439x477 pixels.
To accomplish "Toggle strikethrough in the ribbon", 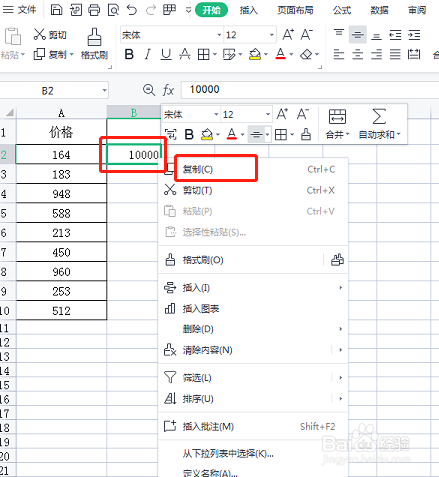I will pyautogui.click(x=185, y=54).
